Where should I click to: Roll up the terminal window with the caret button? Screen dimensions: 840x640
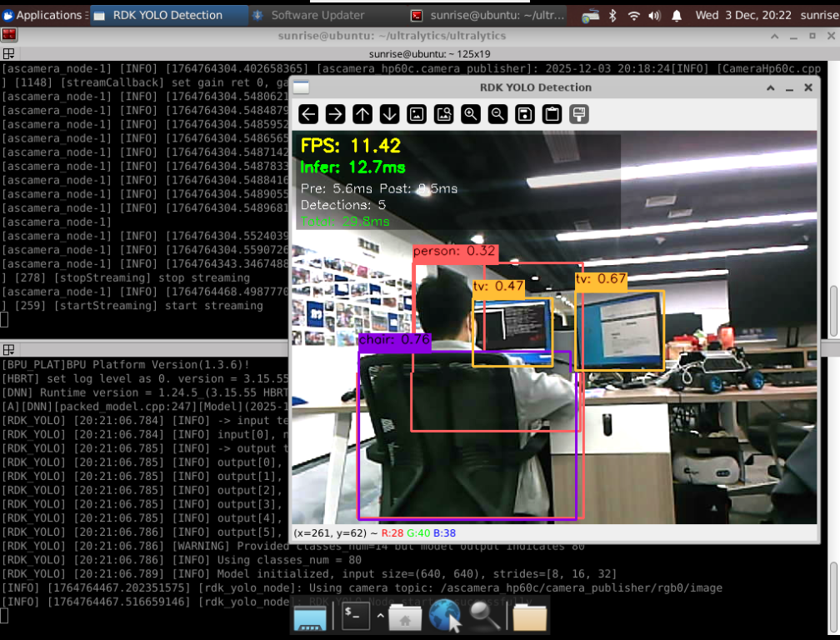775,37
